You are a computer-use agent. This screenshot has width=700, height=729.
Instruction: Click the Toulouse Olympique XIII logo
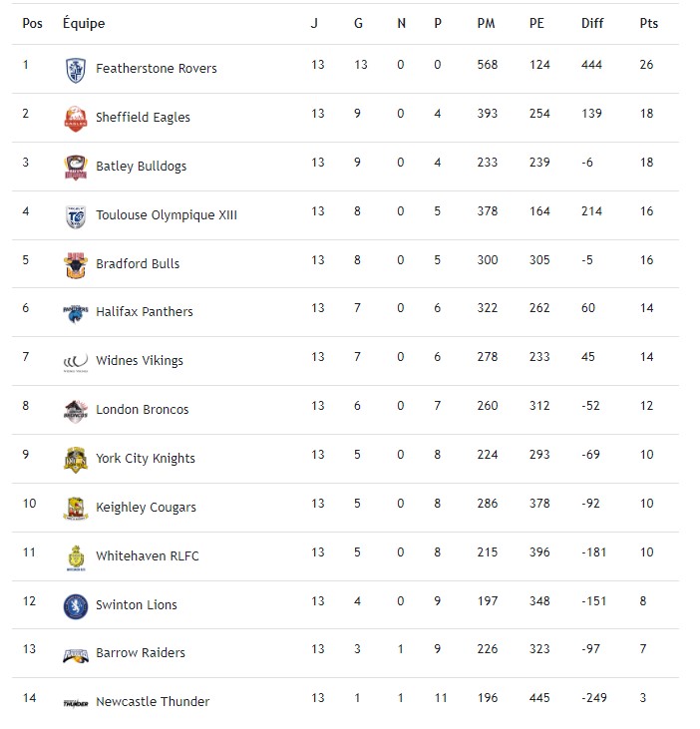pyautogui.click(x=76, y=216)
